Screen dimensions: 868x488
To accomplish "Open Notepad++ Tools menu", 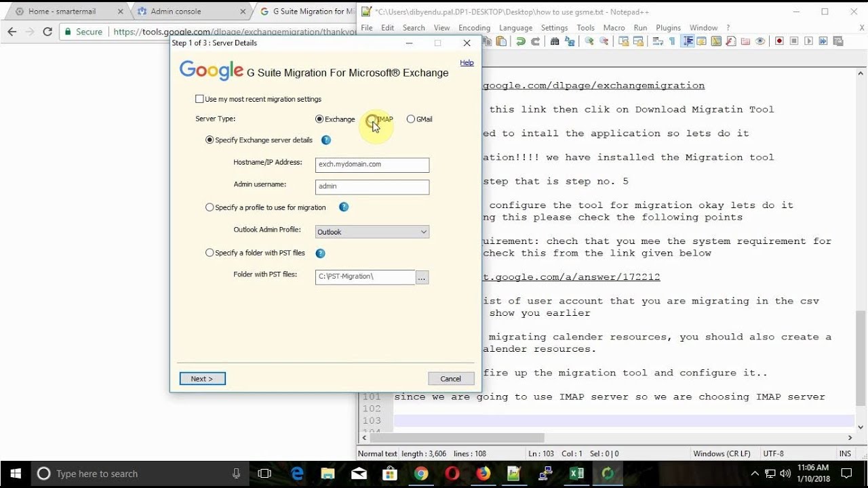I will (585, 28).
